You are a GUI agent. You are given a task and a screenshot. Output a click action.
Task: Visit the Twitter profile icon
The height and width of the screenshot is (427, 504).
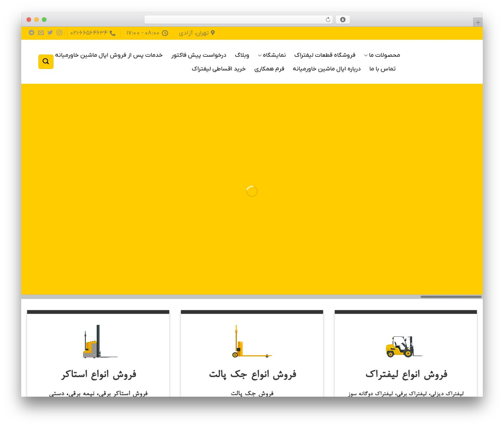(50, 33)
